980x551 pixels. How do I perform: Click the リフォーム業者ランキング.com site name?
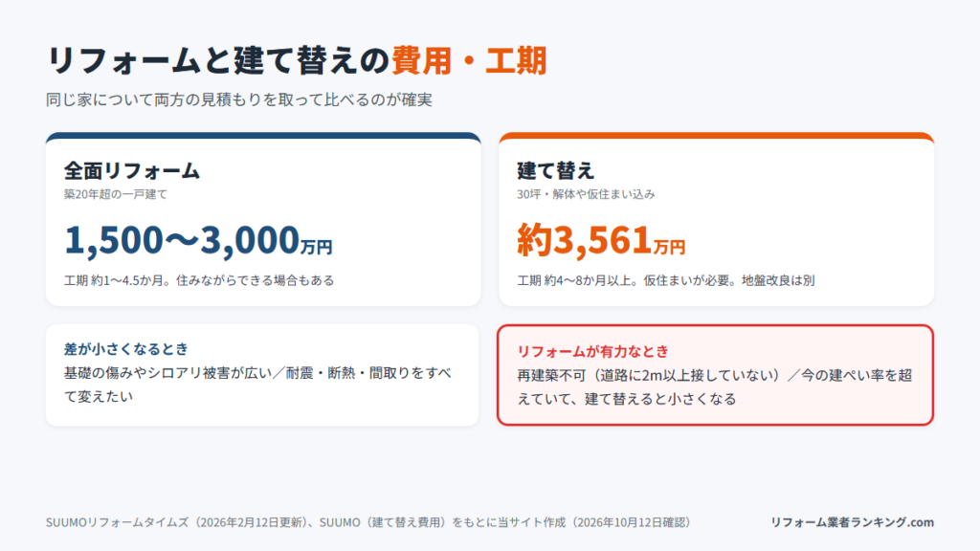click(x=852, y=522)
